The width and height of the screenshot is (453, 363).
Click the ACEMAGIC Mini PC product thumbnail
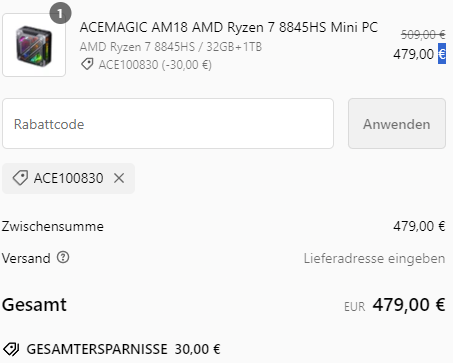tap(34, 45)
